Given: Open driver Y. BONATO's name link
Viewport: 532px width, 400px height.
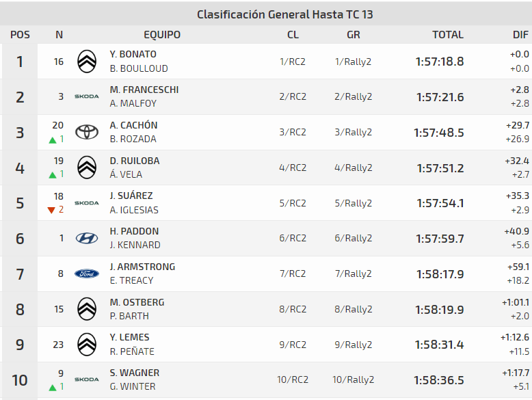Looking at the screenshot, I should point(133,55).
